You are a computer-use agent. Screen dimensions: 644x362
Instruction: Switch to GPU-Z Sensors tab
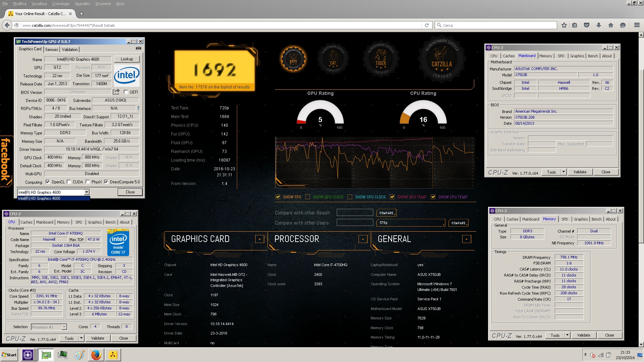(x=52, y=50)
